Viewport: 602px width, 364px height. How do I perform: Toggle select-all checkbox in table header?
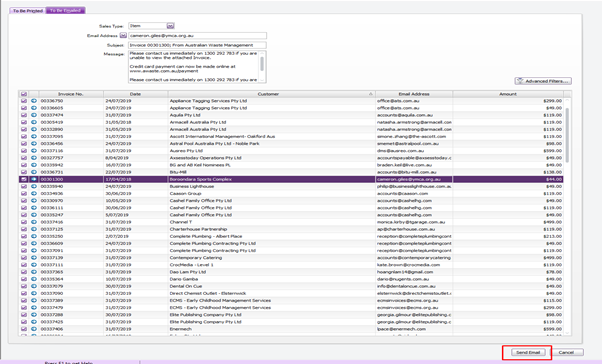click(24, 94)
